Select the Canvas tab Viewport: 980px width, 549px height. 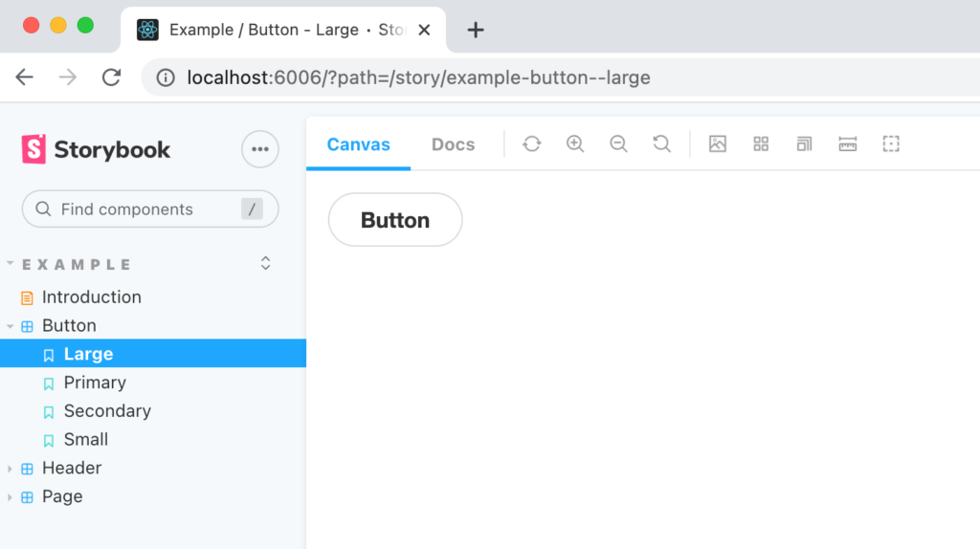[x=358, y=144]
